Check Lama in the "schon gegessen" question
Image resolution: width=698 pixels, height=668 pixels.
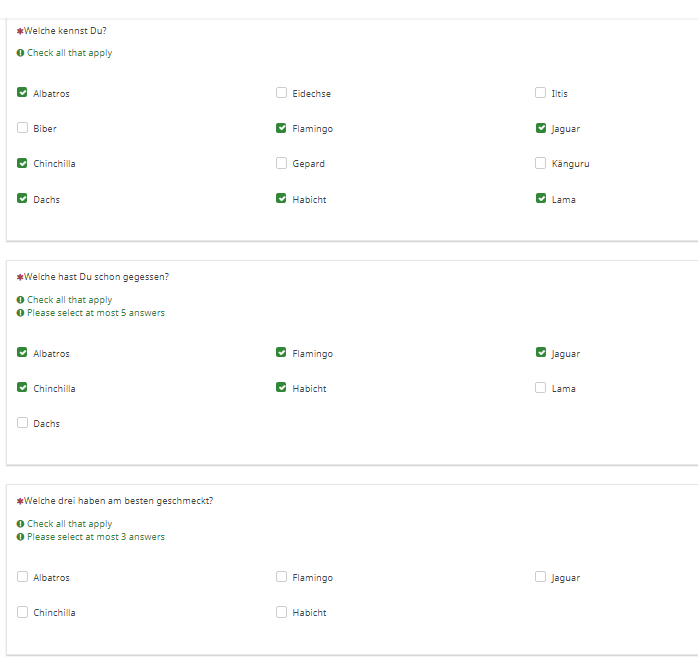pos(541,388)
